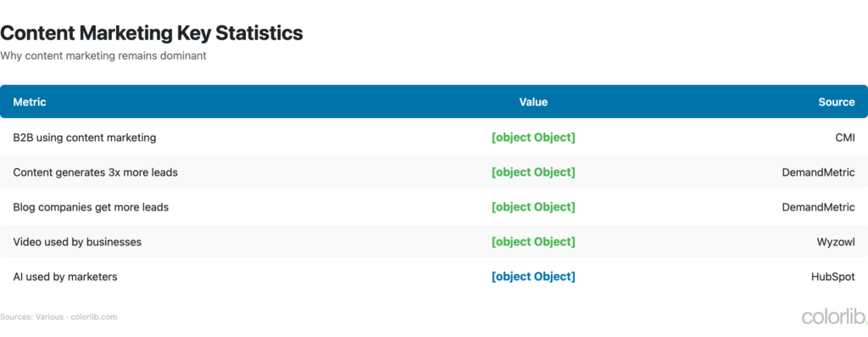Click the blue [object Object] value
Screen dimensions: 868x337
click(533, 277)
